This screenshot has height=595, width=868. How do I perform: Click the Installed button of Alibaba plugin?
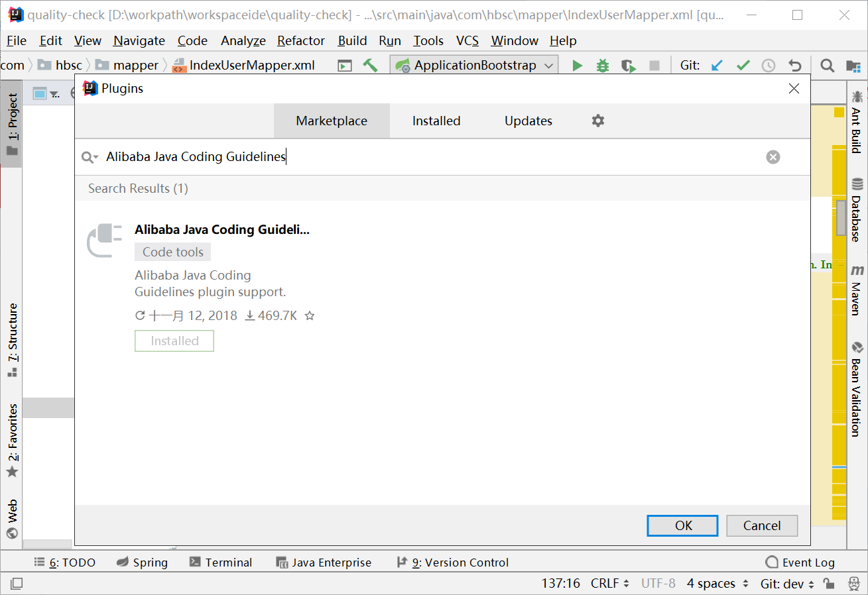[174, 341]
